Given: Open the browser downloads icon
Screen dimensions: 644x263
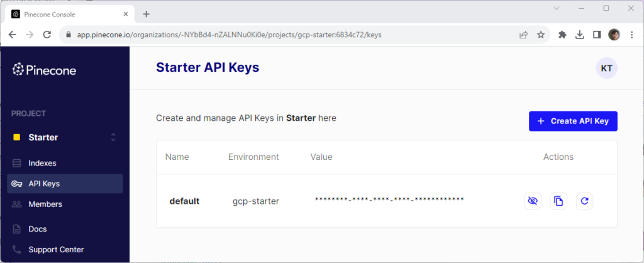Looking at the screenshot, I should point(579,35).
